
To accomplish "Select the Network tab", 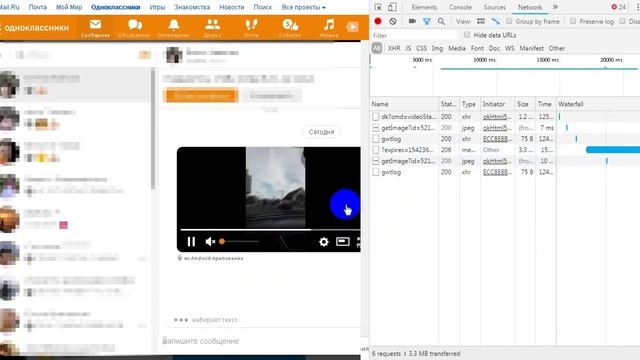I will coord(530,7).
